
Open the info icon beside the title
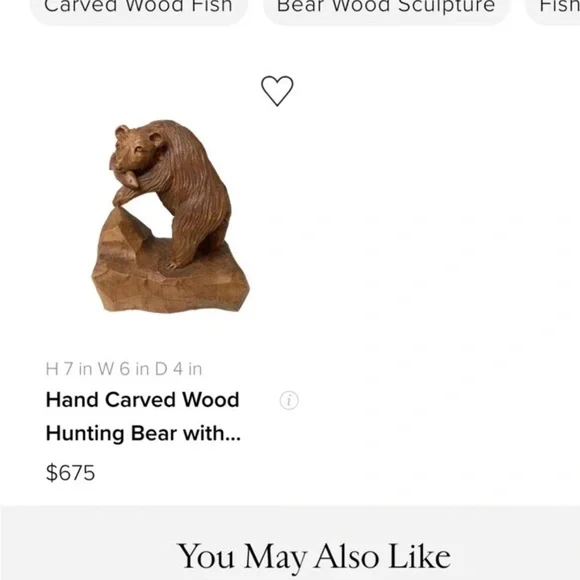pyautogui.click(x=289, y=400)
